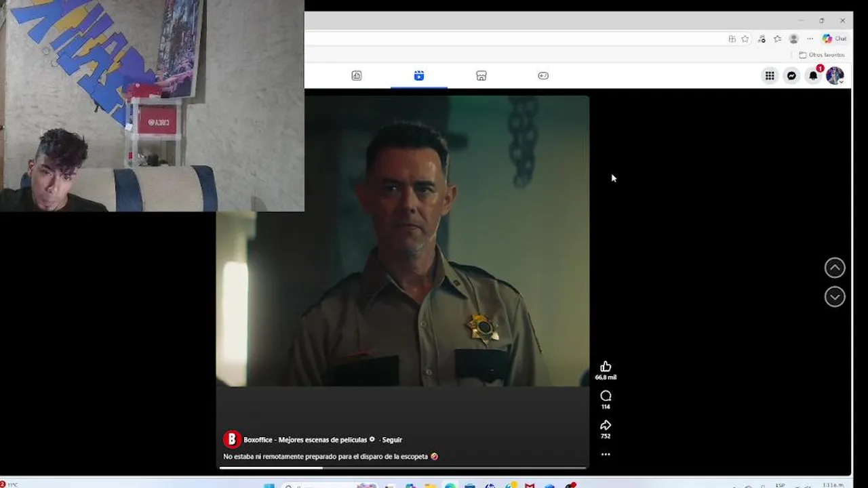
Task: Open browser settings and more menu
Action: (x=810, y=39)
